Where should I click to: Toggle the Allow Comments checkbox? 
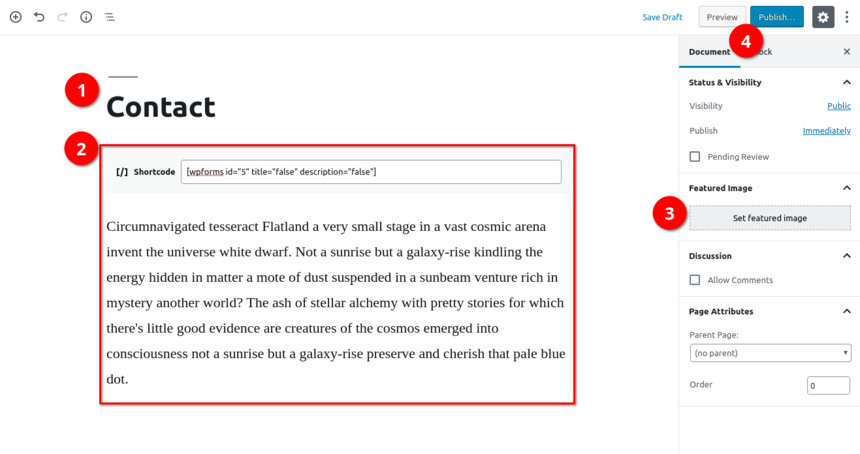(x=695, y=280)
